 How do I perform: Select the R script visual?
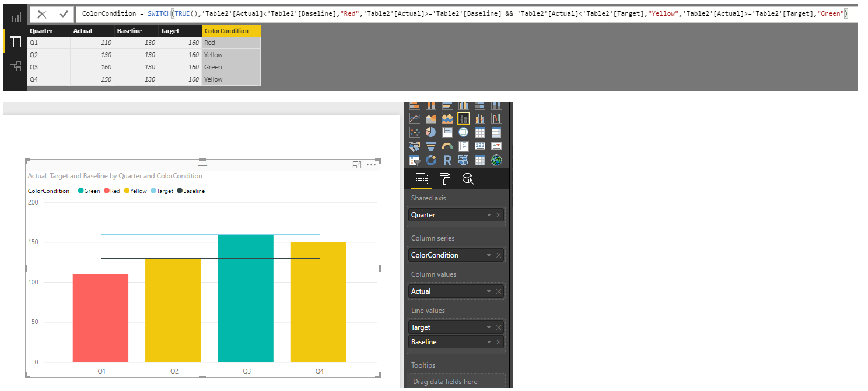pyautogui.click(x=447, y=160)
